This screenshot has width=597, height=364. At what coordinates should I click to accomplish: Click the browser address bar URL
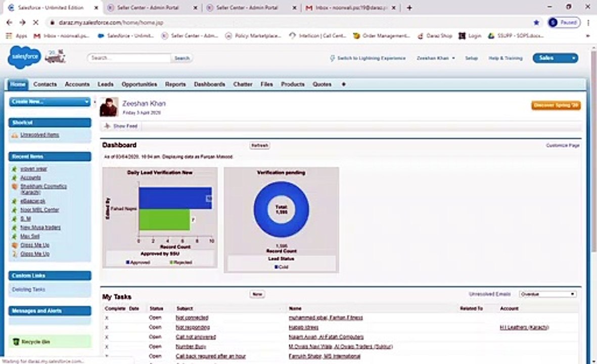(x=111, y=22)
